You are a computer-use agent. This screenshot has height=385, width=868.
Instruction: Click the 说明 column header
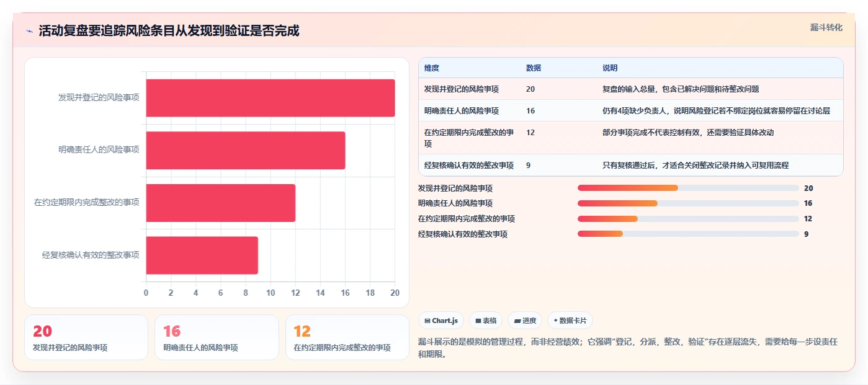click(610, 68)
